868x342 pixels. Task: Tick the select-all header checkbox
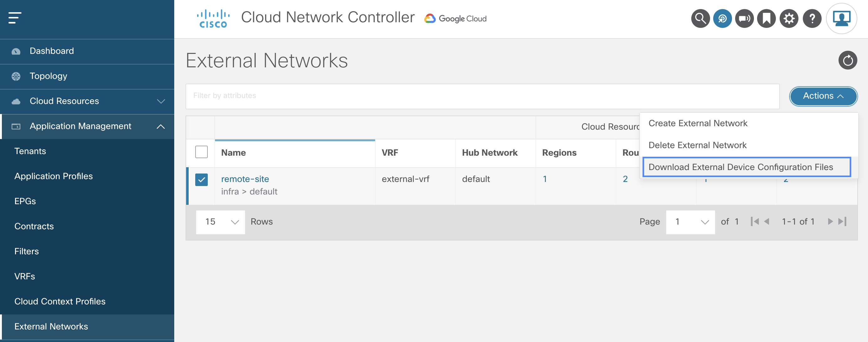(201, 152)
